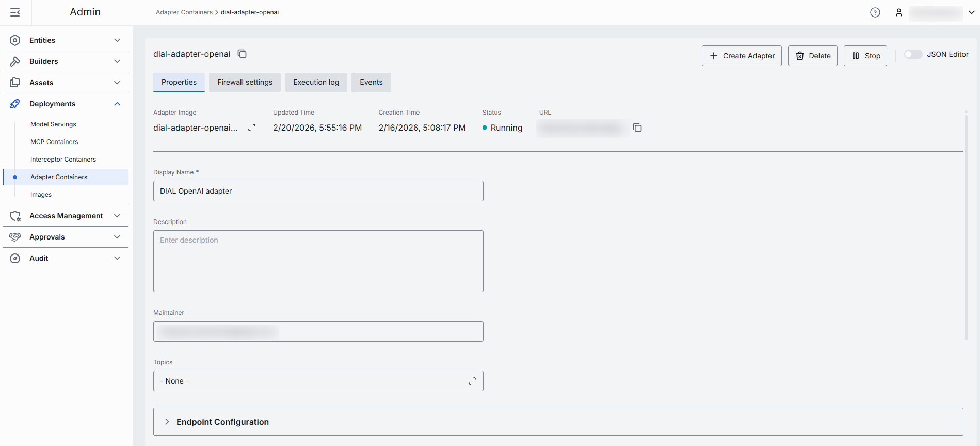Click the refresh icon beside Adapter Image
Image resolution: width=980 pixels, height=446 pixels.
252,128
